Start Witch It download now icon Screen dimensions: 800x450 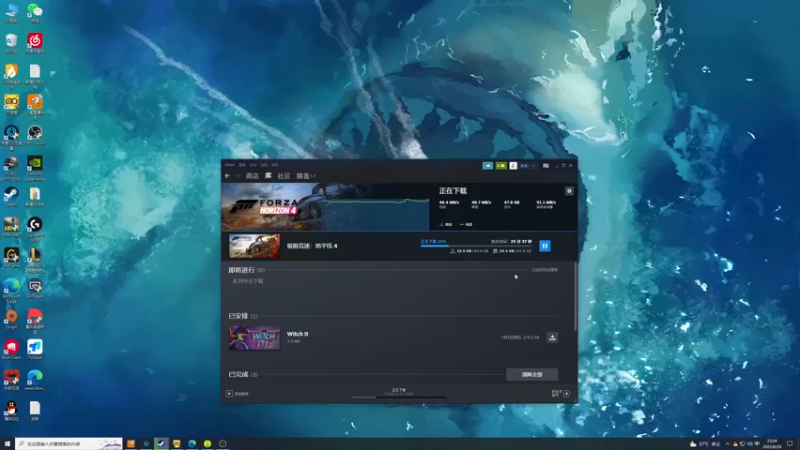coord(552,337)
